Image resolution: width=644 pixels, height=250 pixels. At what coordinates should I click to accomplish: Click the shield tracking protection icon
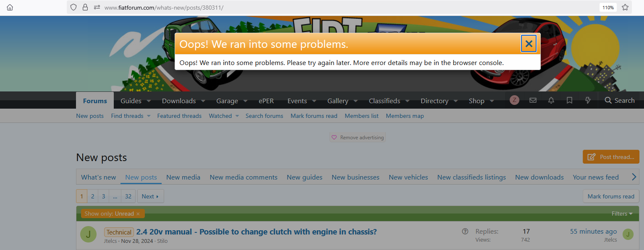pyautogui.click(x=73, y=7)
